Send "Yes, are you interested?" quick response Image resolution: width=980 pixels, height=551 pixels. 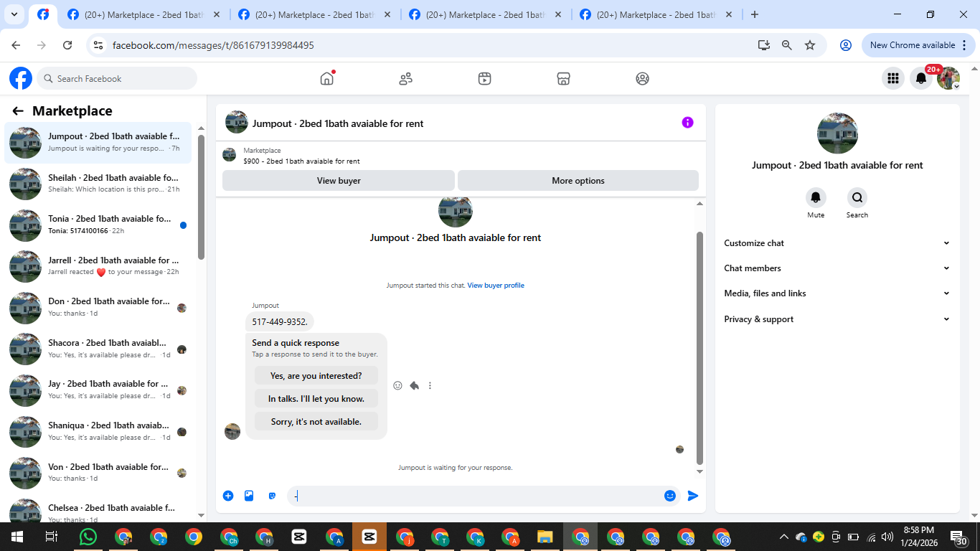(x=316, y=375)
